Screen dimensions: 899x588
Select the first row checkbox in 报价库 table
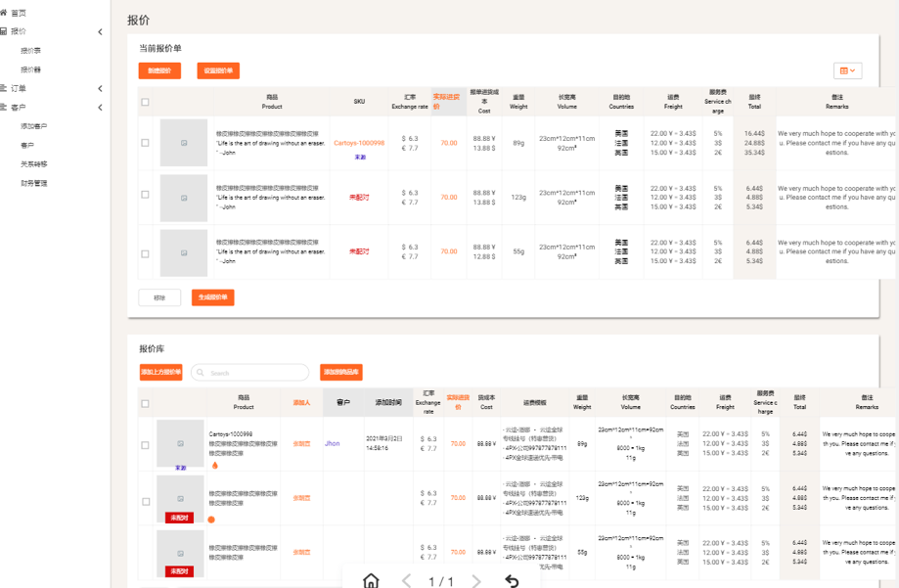pos(146,444)
